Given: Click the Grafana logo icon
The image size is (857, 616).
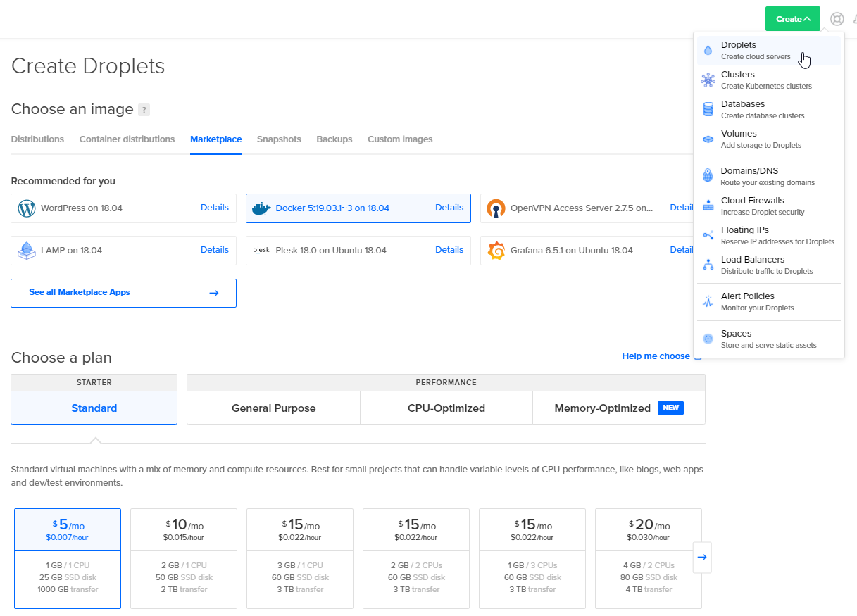Looking at the screenshot, I should (x=496, y=251).
